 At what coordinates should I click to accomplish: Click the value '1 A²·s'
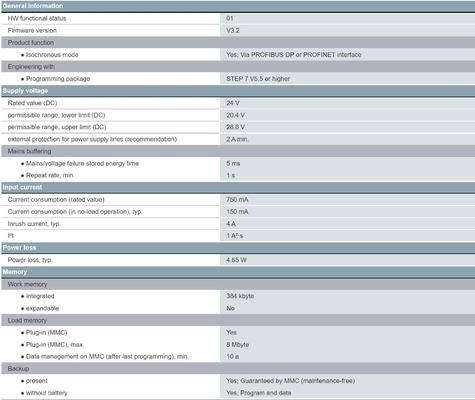235,236
